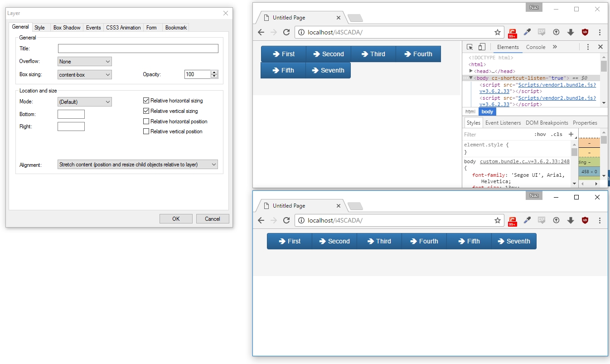Image resolution: width=610 pixels, height=364 pixels.
Task: Click site info icon in top address bar
Action: 302,32
